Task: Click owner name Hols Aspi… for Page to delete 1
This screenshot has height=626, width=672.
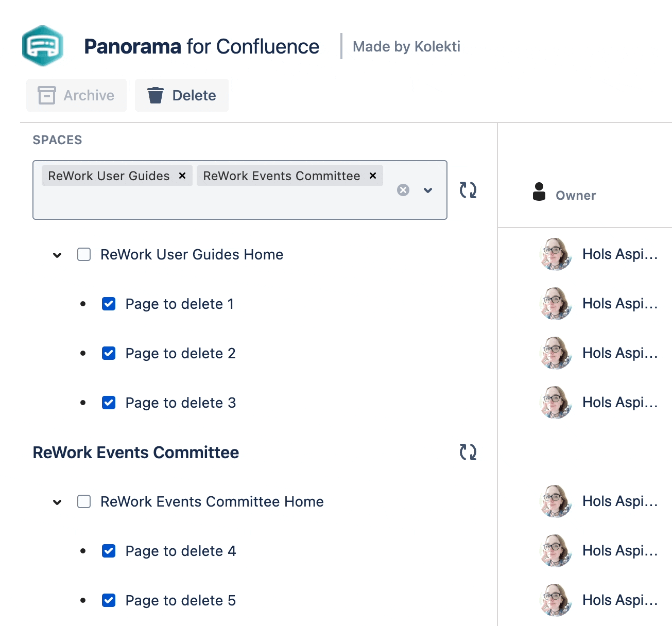Action: pos(620,303)
